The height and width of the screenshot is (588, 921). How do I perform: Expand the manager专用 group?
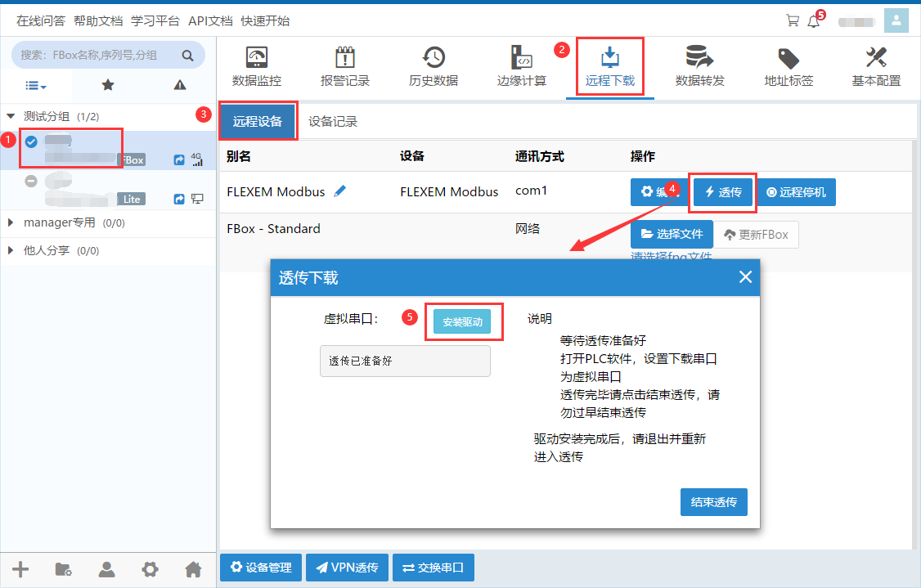pos(11,222)
